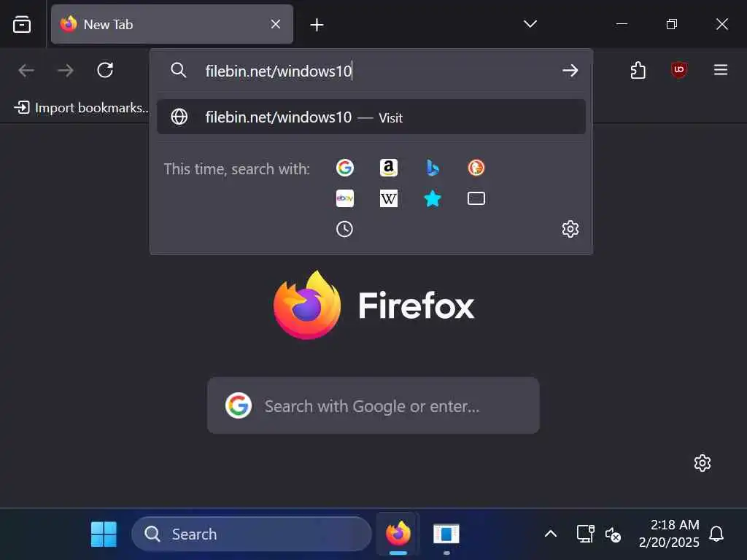Open new tab personalize gear
This screenshot has width=747, height=560.
(x=703, y=463)
